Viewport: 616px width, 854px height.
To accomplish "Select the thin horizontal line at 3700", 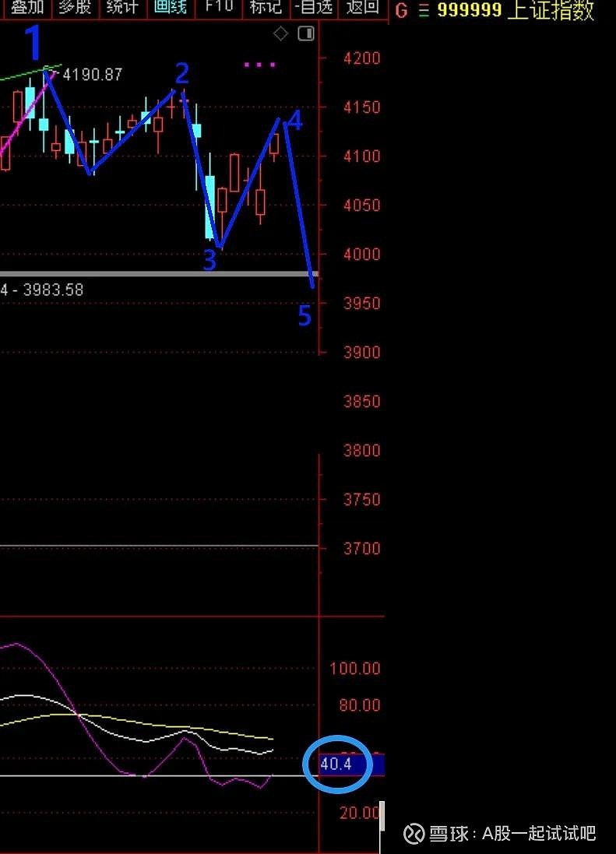I will pyautogui.click(x=159, y=546).
